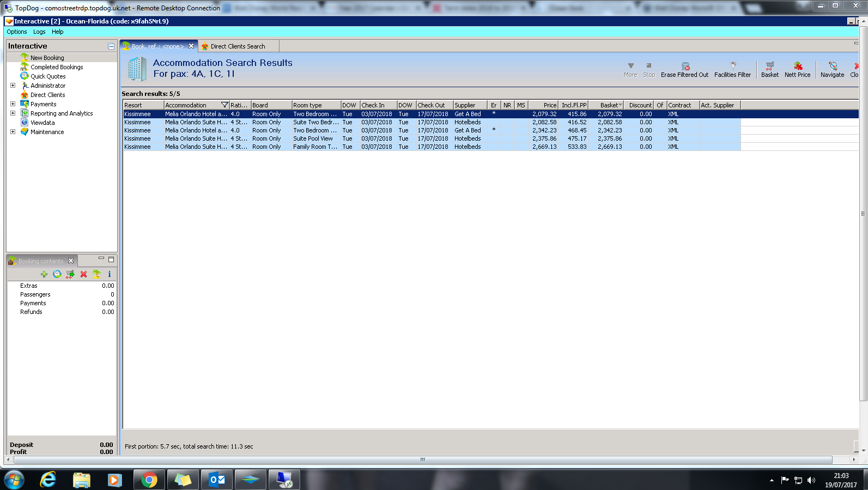Open Google Chrome from the taskbar

tap(149, 480)
